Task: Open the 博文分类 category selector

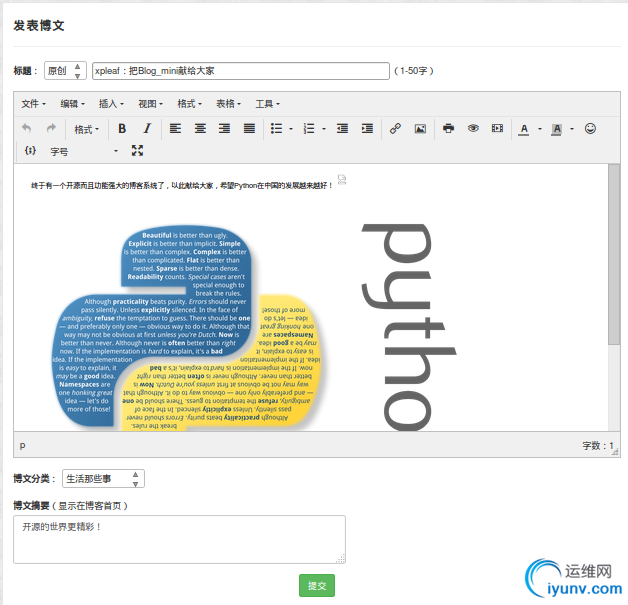Action: pos(103,478)
